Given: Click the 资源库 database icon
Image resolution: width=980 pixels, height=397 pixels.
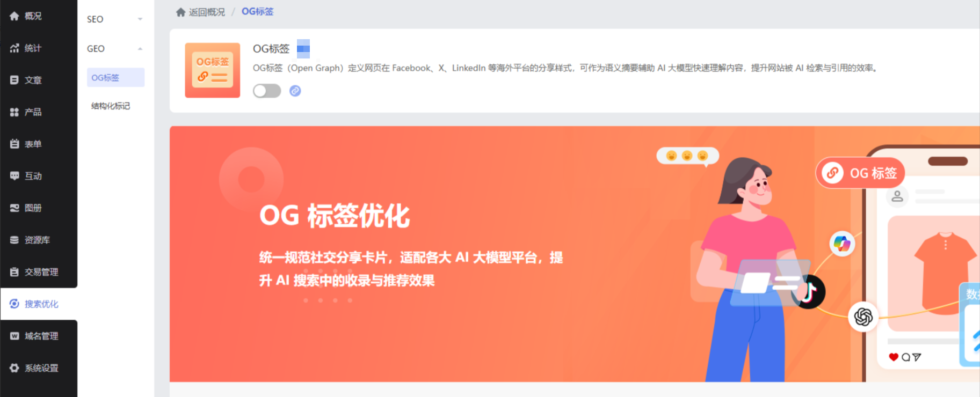Looking at the screenshot, I should pyautogui.click(x=14, y=240).
